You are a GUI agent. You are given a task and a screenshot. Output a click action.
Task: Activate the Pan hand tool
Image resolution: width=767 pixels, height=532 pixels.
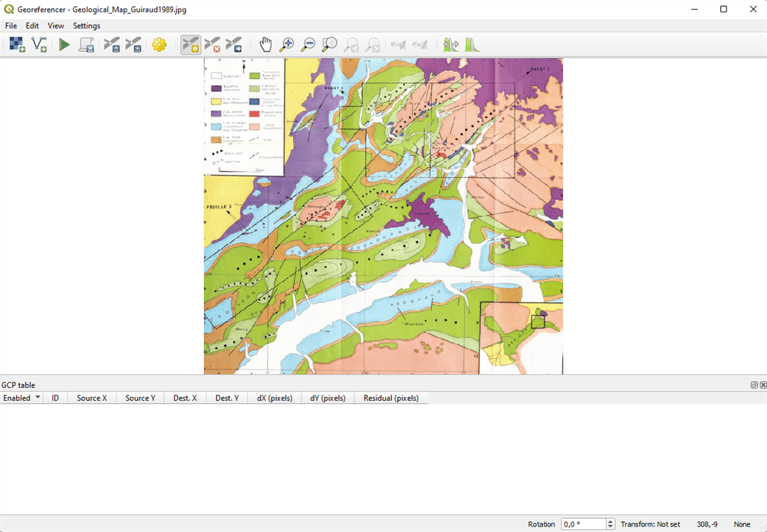pyautogui.click(x=265, y=45)
